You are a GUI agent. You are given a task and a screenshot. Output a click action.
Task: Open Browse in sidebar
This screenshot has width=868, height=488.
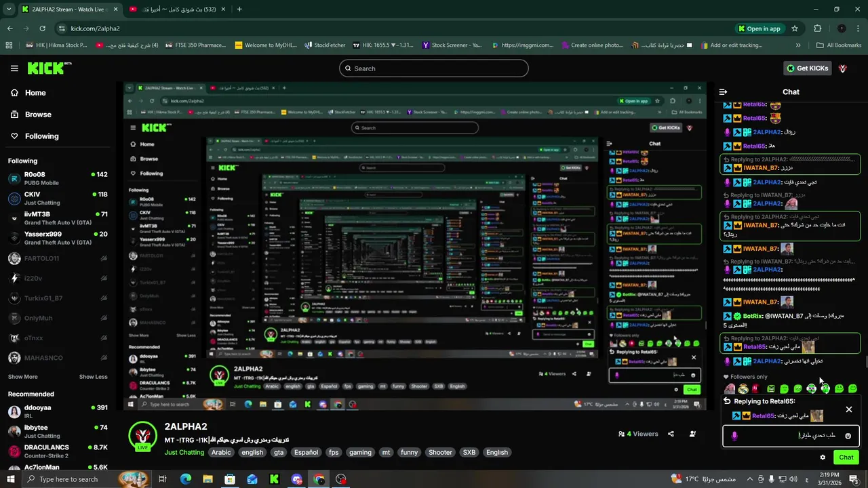38,115
